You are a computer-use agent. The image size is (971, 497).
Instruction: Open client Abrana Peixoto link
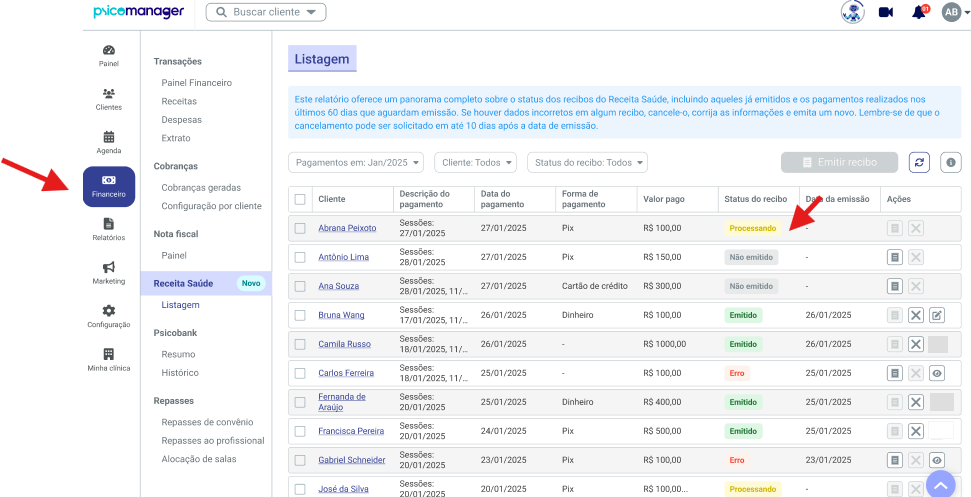[347, 228]
